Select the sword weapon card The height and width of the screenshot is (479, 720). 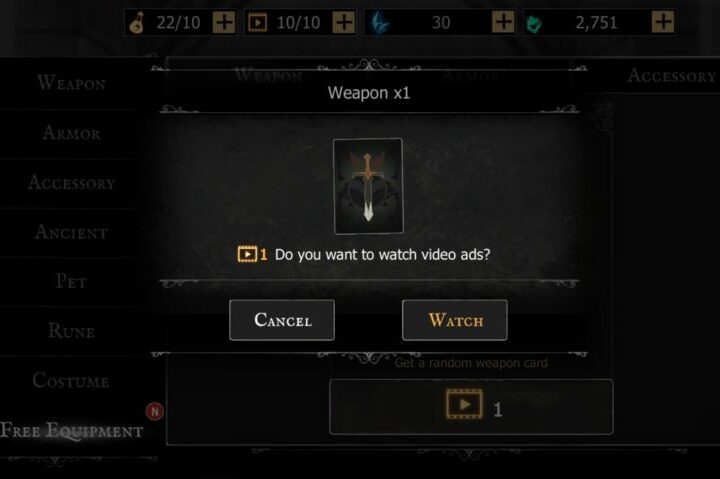click(368, 186)
